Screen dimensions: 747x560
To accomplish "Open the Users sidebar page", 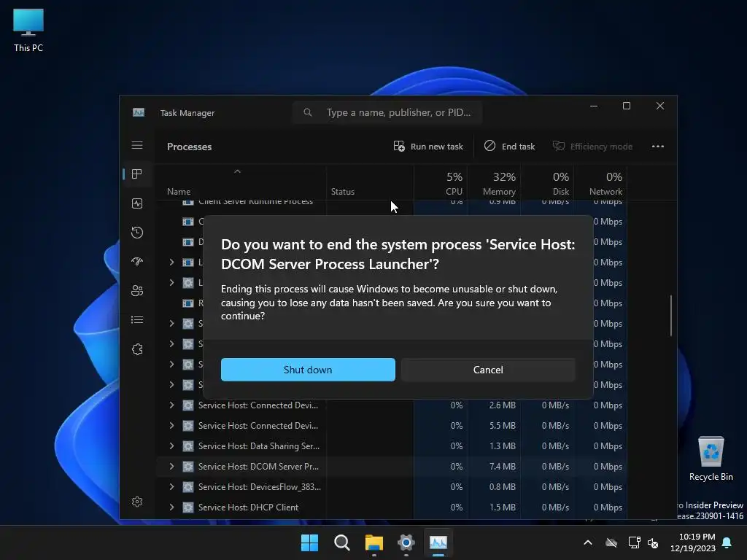I will (x=137, y=290).
